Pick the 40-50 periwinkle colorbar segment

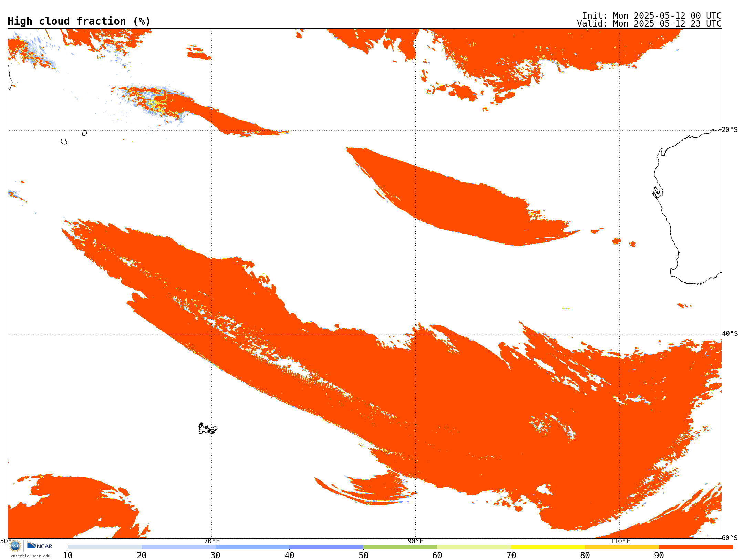coord(326,547)
